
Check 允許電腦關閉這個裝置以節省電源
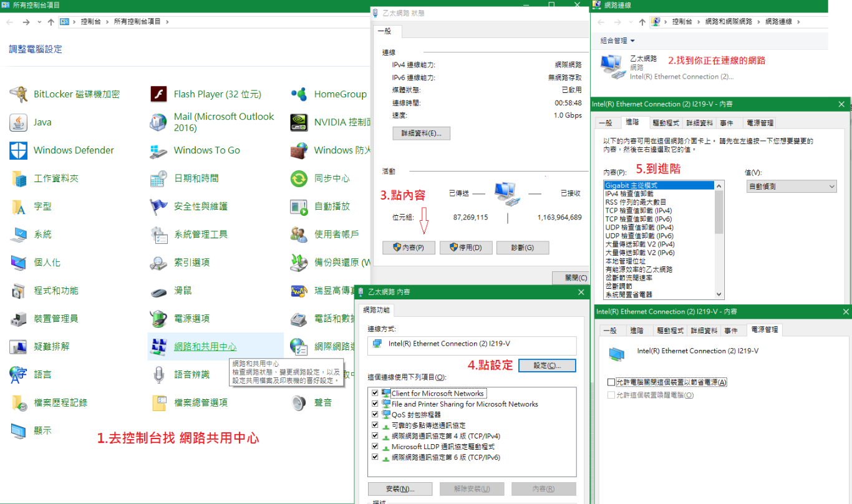(611, 382)
